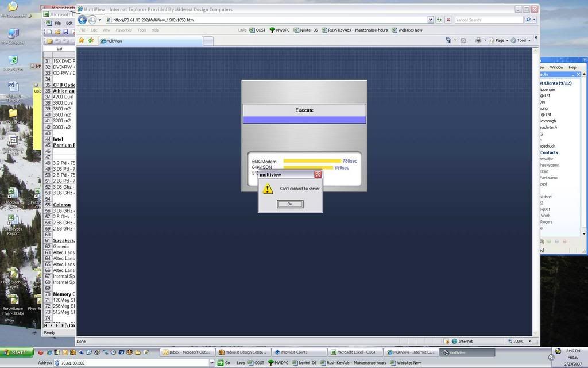Click the Excel Name Box showing E6
588x368 pixels.
point(59,48)
